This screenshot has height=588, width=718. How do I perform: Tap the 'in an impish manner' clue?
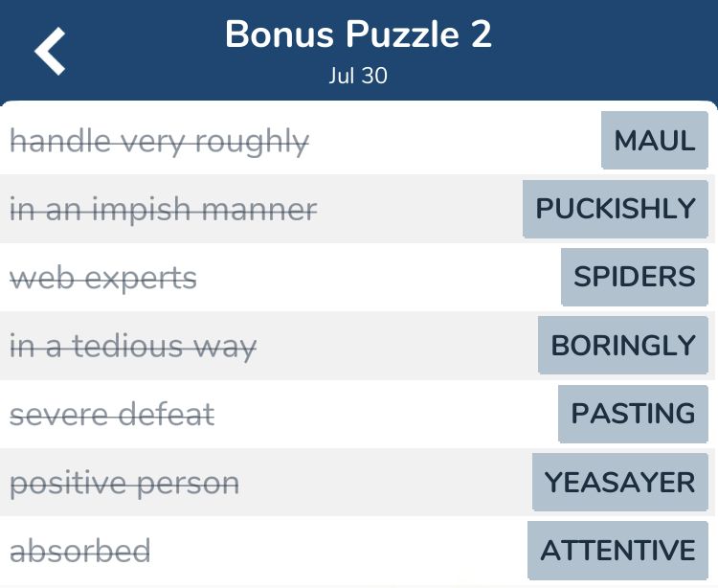(163, 210)
